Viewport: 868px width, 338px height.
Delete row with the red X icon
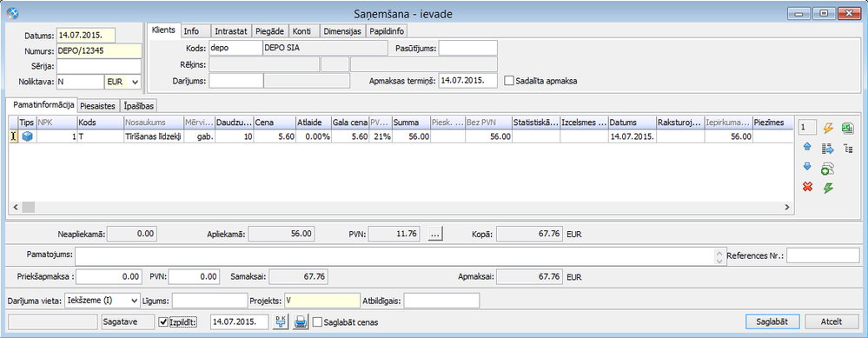807,188
